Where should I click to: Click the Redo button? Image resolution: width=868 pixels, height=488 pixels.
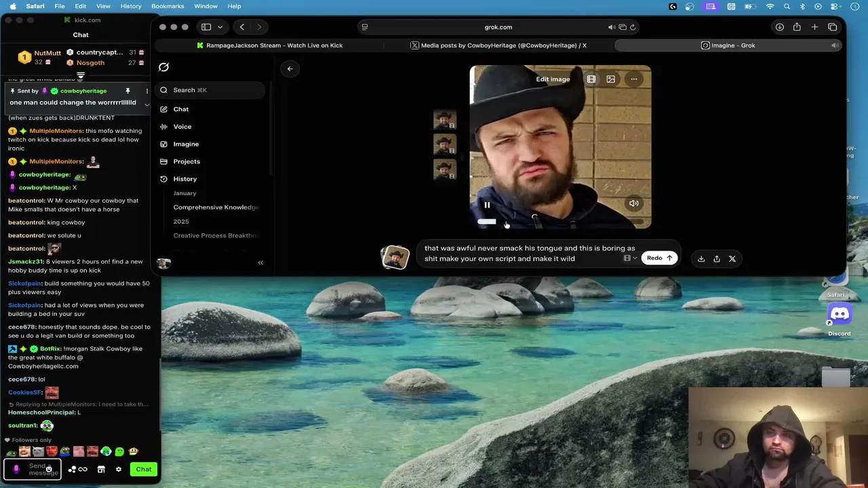pyautogui.click(x=659, y=258)
